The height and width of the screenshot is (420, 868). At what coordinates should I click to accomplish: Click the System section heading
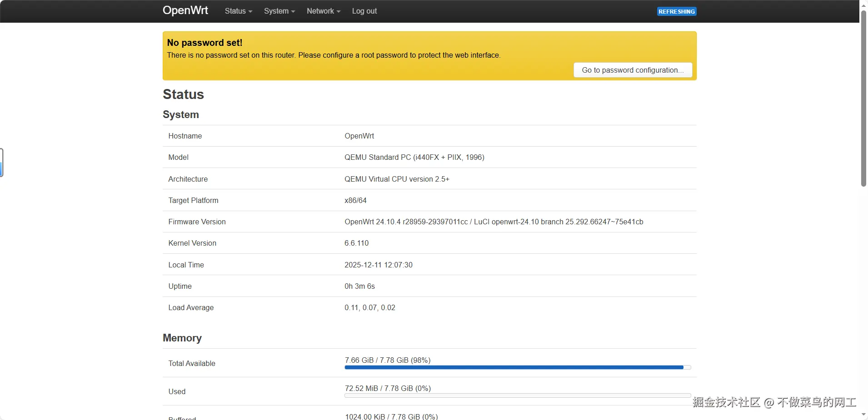181,114
